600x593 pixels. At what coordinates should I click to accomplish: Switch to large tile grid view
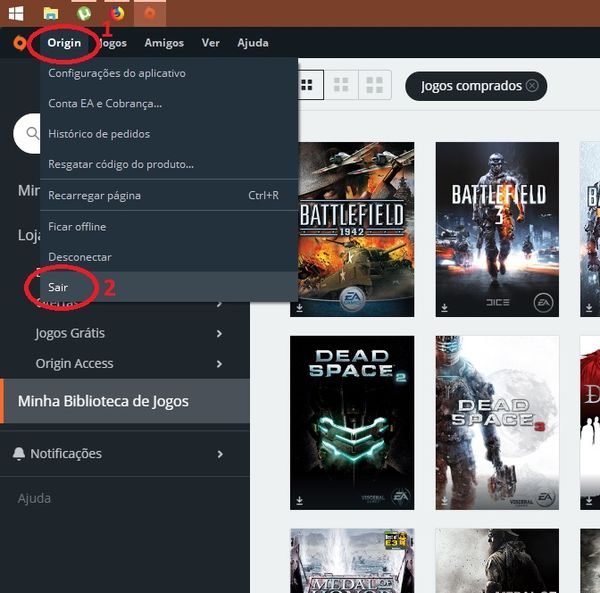click(x=375, y=85)
